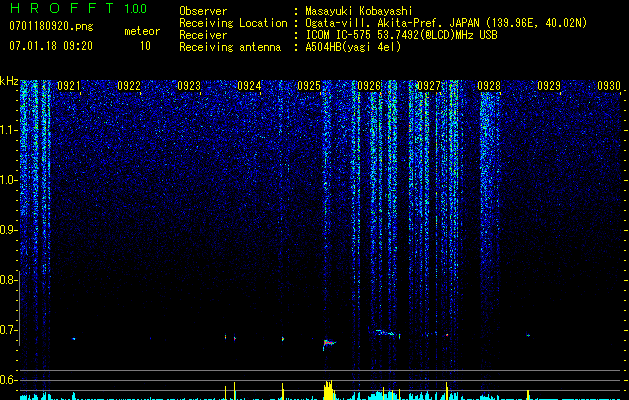The image size is (629, 400).
Task: Click the Observer label
Action: click(x=203, y=11)
